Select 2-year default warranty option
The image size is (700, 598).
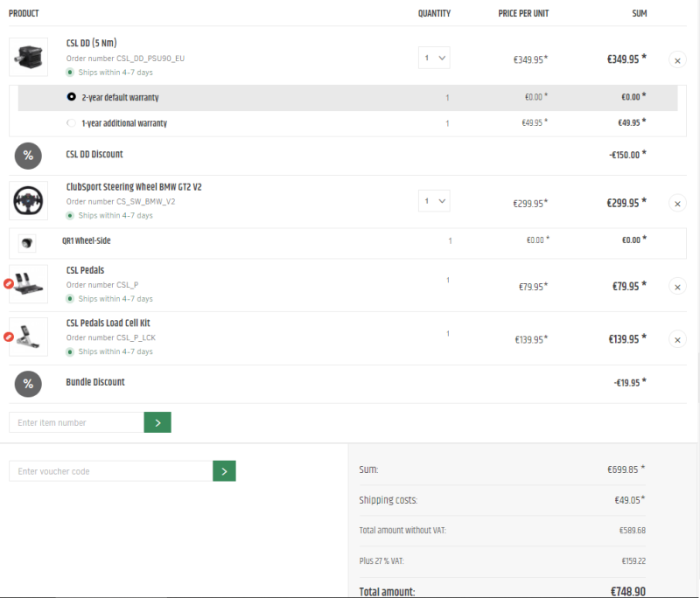tap(72, 97)
